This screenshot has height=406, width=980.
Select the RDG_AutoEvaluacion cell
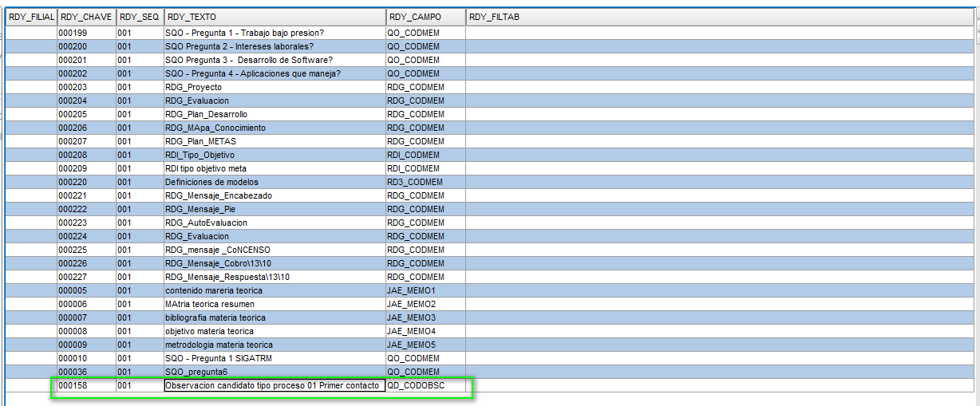pos(275,223)
